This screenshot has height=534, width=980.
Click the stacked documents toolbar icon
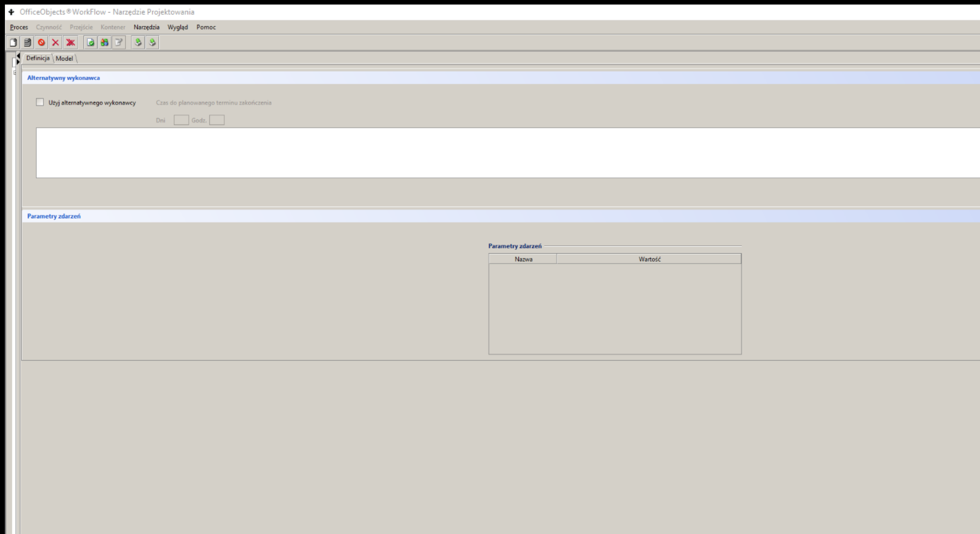(28, 42)
